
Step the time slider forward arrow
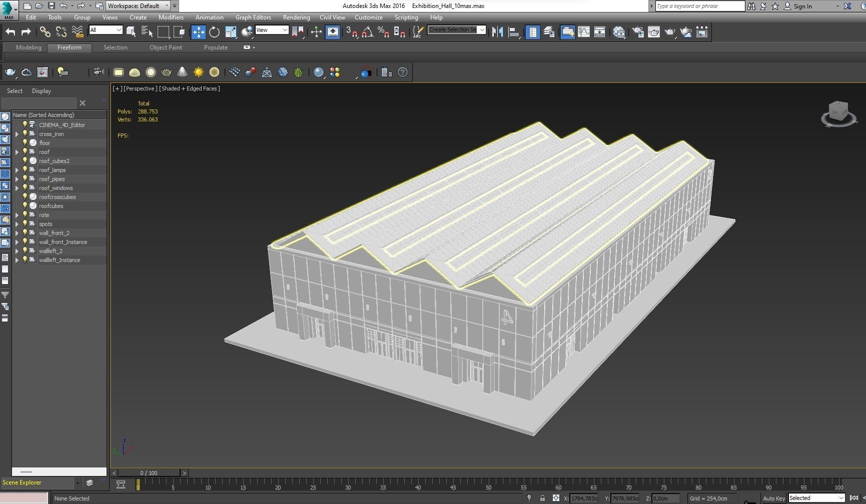coord(185,472)
